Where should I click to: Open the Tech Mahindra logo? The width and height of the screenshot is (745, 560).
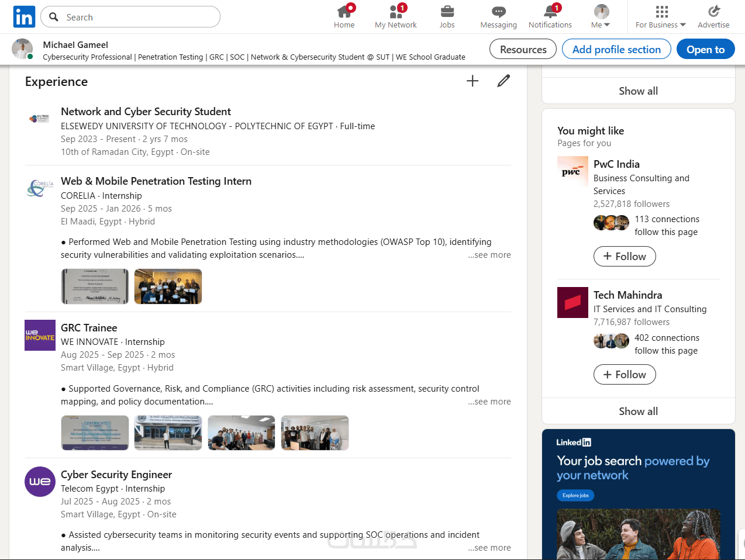click(572, 303)
